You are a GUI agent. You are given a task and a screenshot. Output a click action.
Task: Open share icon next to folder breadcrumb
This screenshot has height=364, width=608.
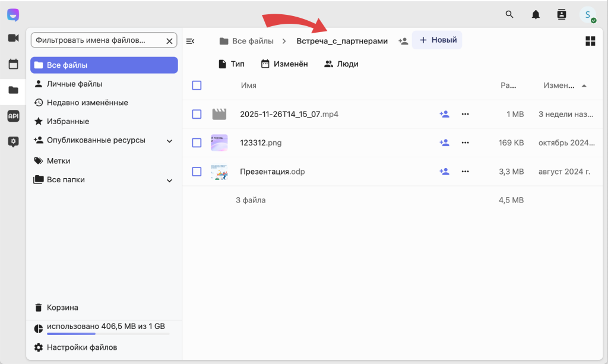click(403, 41)
